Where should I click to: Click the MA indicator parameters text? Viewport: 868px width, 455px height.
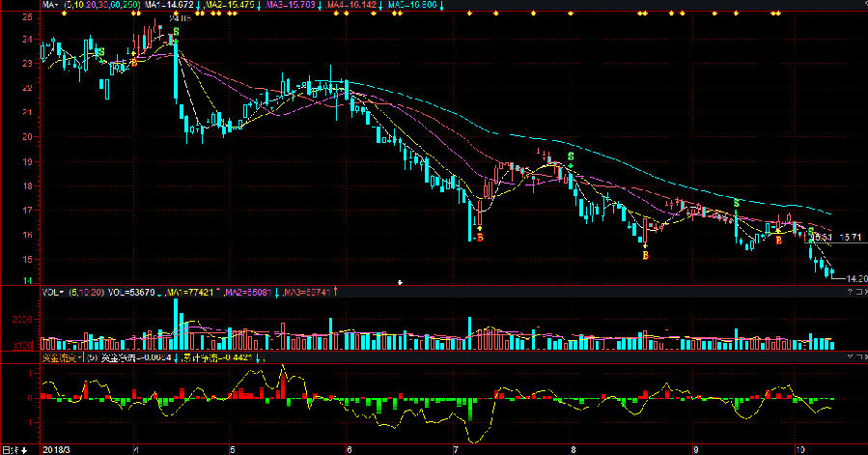104,5
